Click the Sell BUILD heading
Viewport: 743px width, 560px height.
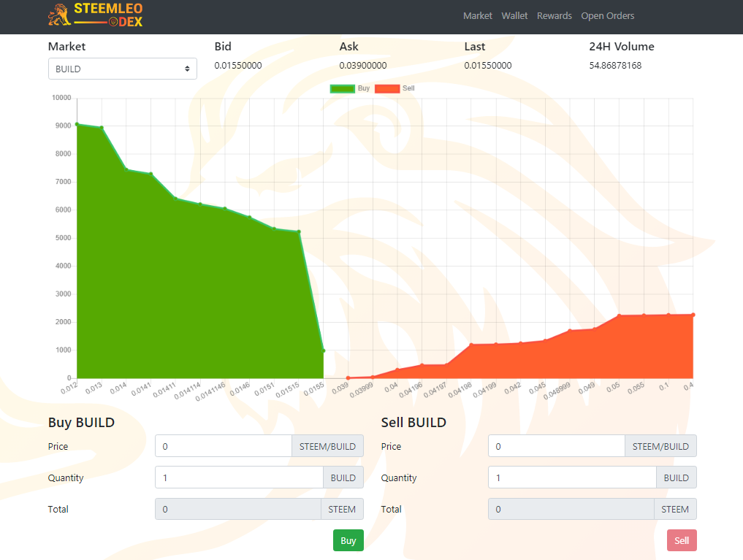click(x=414, y=422)
